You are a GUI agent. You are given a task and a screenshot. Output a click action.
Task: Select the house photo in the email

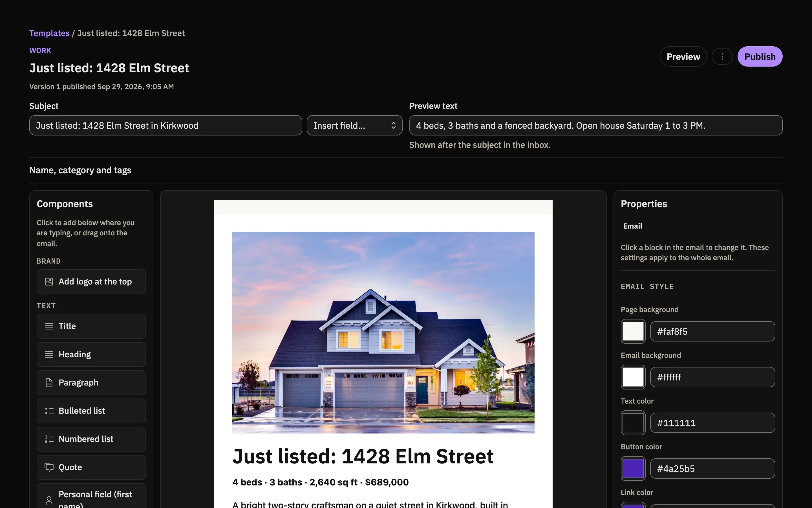coord(383,333)
